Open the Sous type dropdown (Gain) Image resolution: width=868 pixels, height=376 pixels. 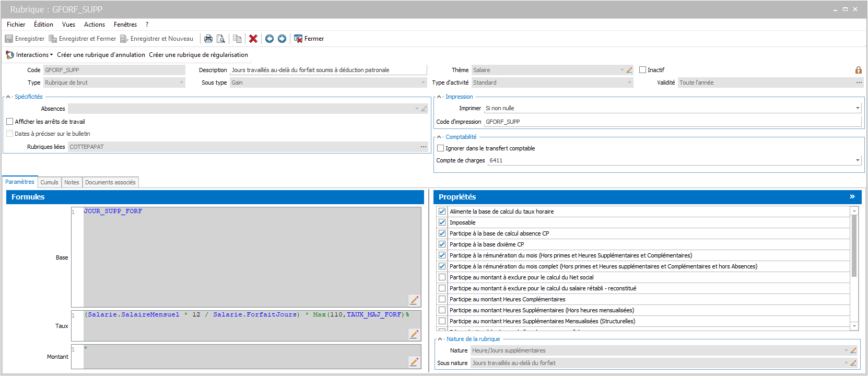pyautogui.click(x=424, y=83)
